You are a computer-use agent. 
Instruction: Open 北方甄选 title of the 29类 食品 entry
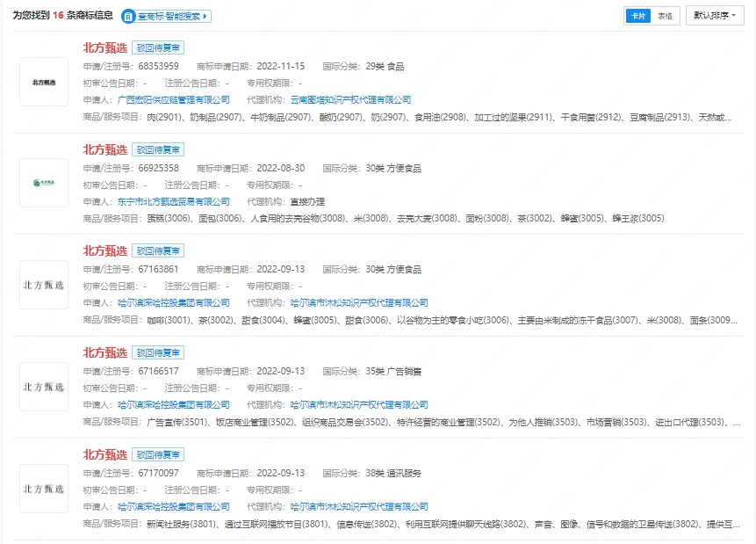[x=105, y=47]
